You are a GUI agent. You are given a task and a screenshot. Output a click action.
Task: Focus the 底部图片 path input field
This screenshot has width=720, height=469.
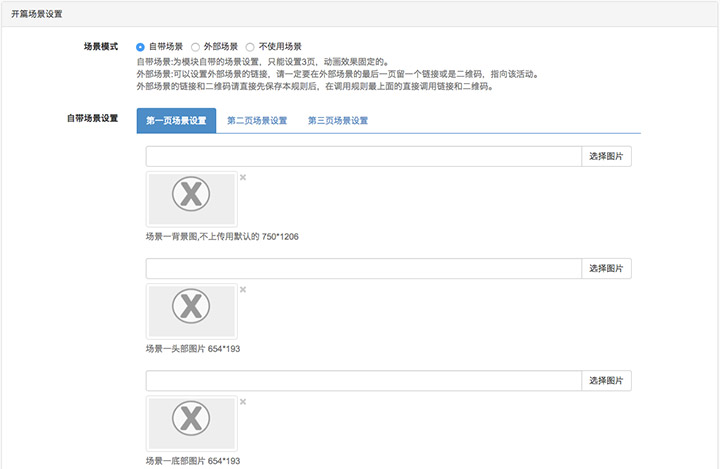pyautogui.click(x=364, y=380)
